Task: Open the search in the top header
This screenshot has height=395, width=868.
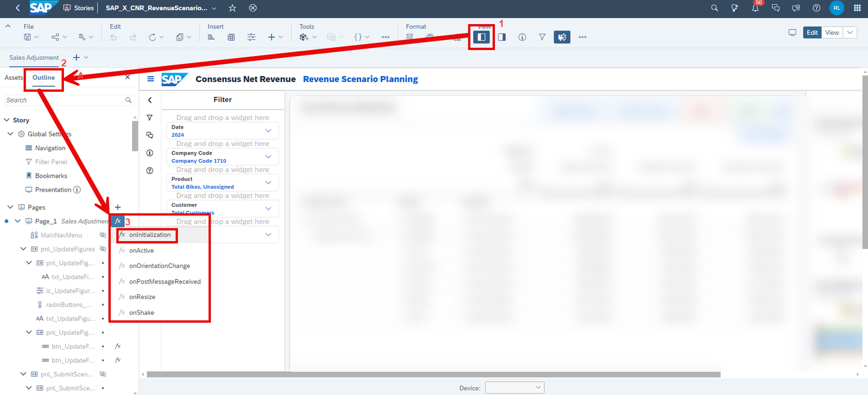Action: [714, 8]
